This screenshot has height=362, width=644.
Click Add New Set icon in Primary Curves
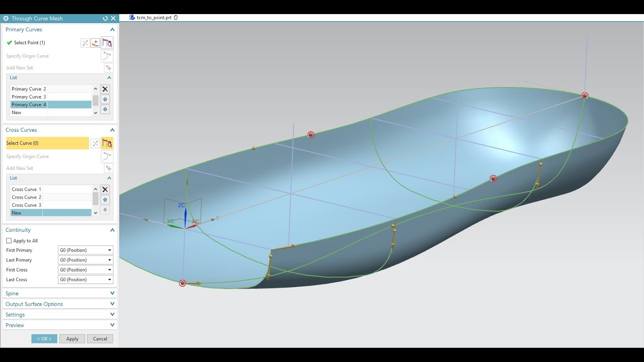[x=108, y=68]
